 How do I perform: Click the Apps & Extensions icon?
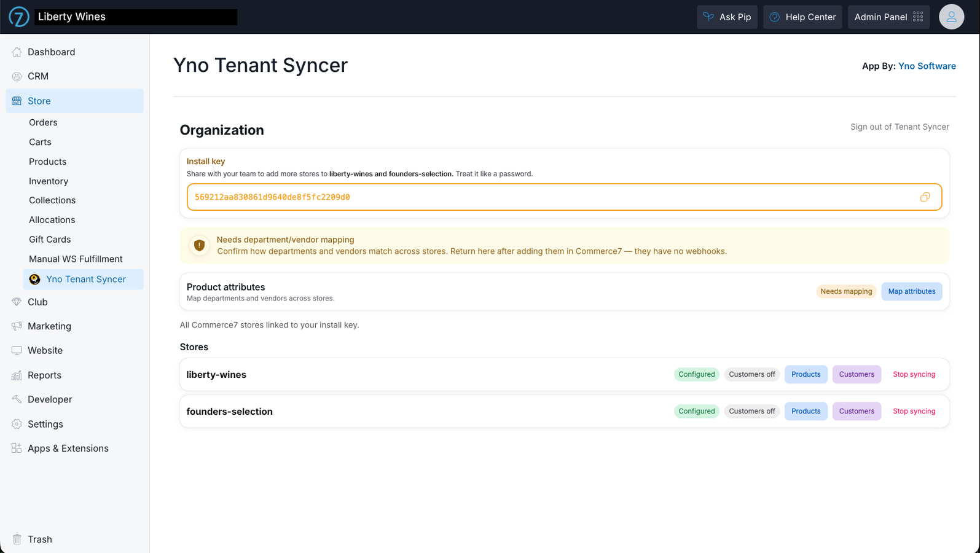[x=17, y=448]
